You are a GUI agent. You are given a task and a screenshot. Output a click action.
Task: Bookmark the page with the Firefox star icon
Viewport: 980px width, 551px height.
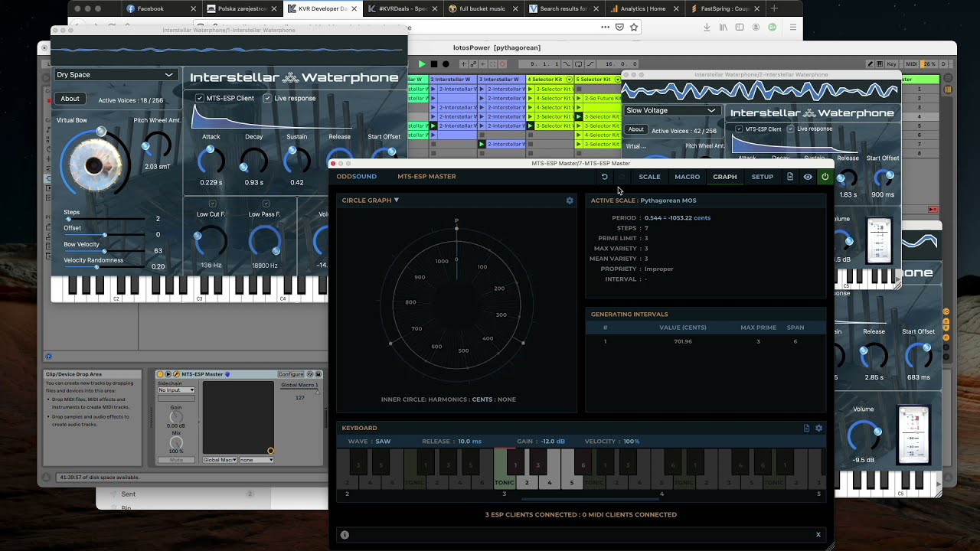[634, 27]
